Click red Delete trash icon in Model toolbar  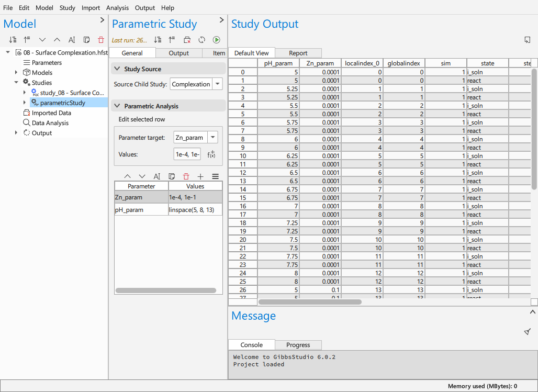pos(101,40)
